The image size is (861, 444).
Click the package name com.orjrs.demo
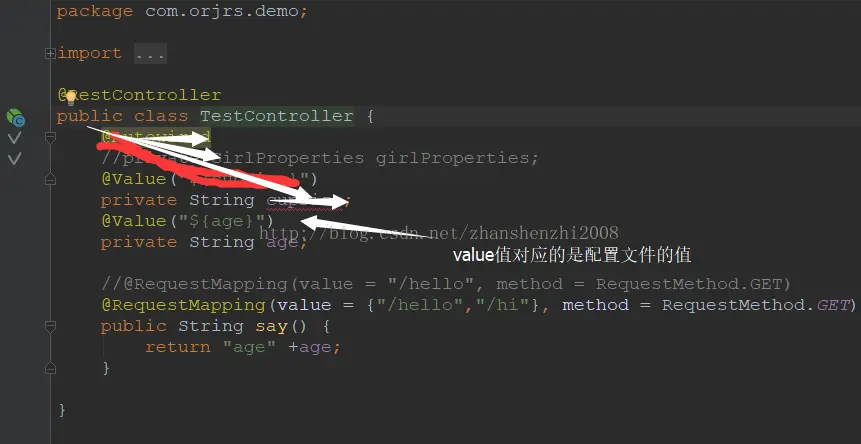tap(222, 12)
